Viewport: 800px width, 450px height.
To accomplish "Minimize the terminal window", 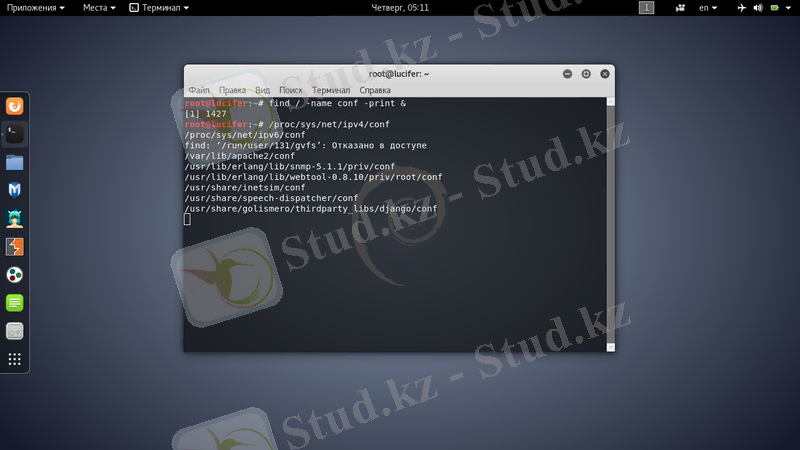I will click(x=567, y=74).
